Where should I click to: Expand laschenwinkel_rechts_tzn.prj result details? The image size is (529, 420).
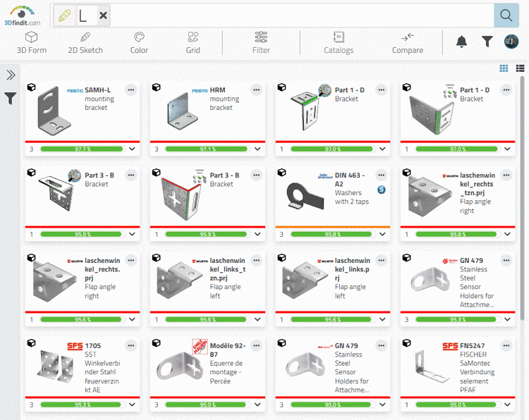pos(507,234)
